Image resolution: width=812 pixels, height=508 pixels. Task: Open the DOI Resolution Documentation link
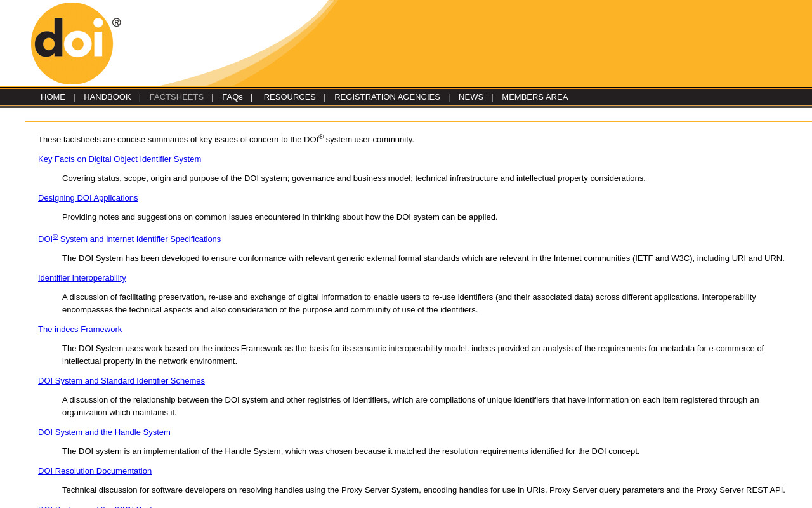click(95, 471)
